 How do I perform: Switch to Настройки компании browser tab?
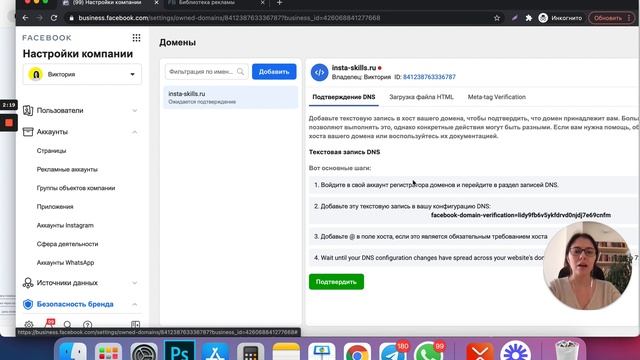[107, 3]
